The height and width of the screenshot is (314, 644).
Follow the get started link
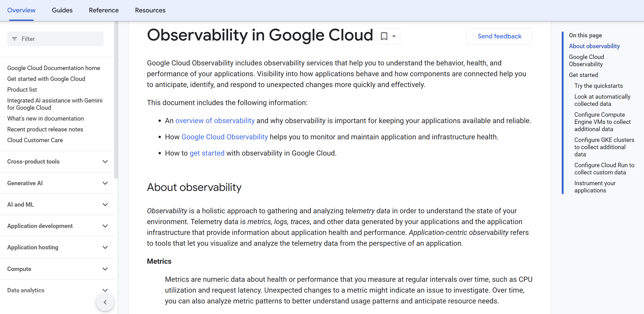click(x=207, y=153)
